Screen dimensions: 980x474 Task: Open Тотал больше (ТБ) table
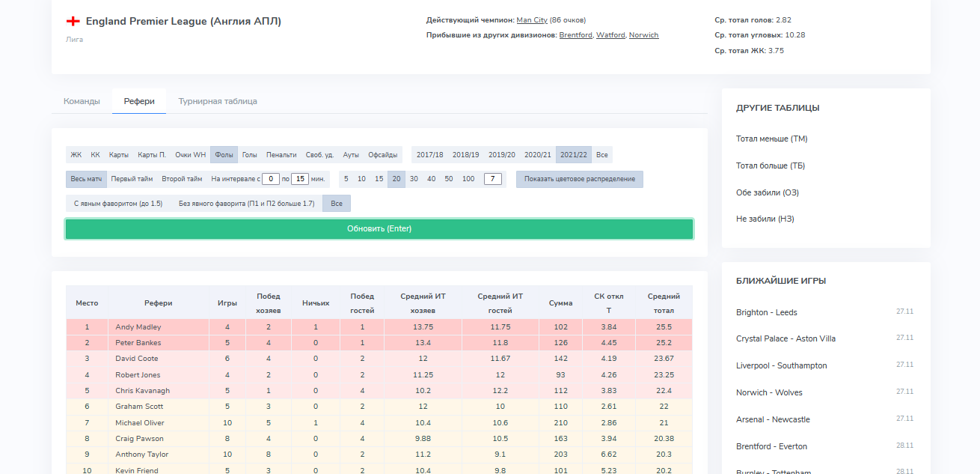pyautogui.click(x=770, y=165)
